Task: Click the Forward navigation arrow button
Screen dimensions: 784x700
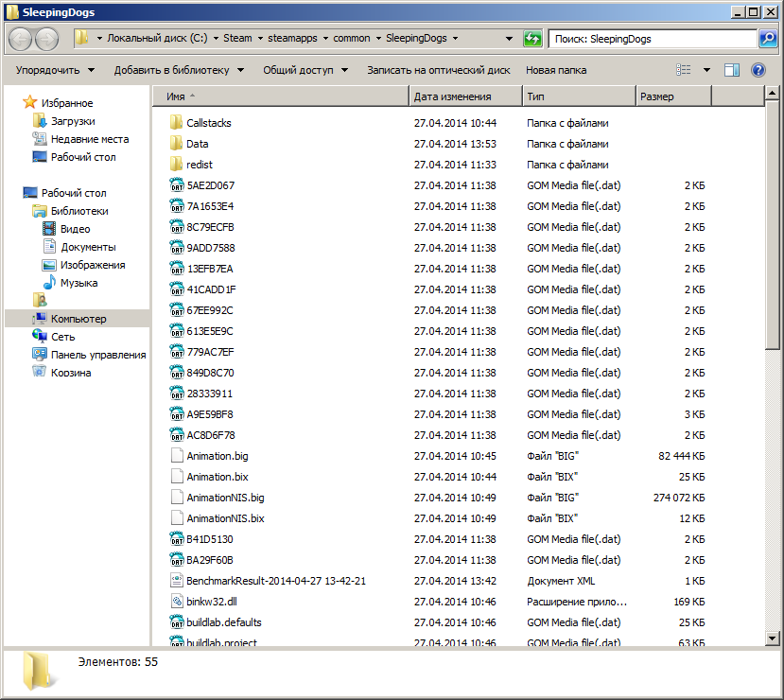Action: 47,39
